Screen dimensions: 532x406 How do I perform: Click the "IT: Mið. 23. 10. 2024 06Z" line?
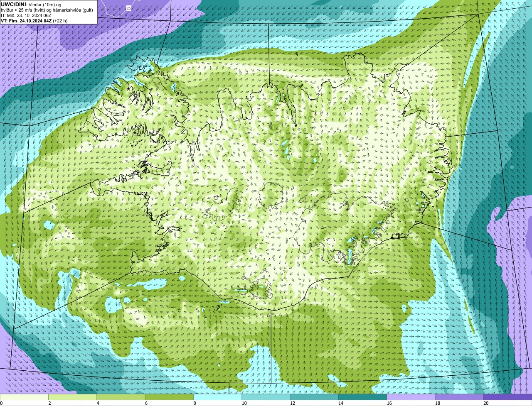tap(26, 15)
